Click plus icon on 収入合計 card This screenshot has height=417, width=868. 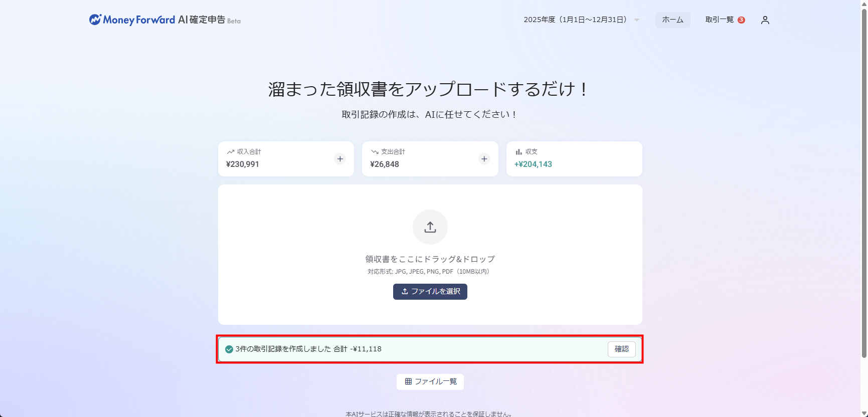340,159
